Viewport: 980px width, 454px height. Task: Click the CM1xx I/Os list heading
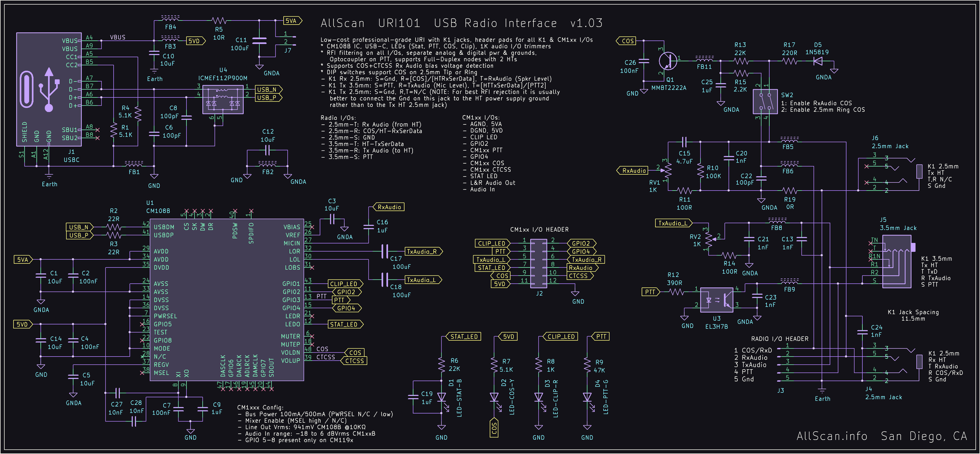481,118
